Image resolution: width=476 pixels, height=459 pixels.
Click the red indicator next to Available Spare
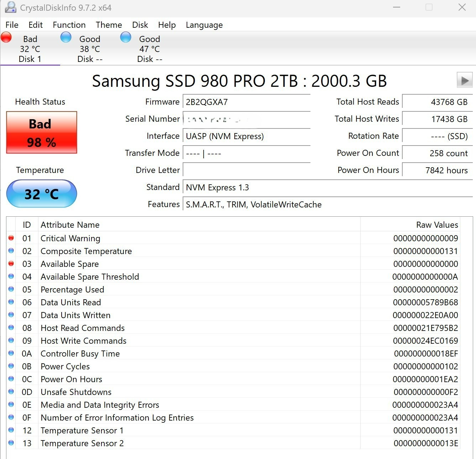(x=11, y=264)
